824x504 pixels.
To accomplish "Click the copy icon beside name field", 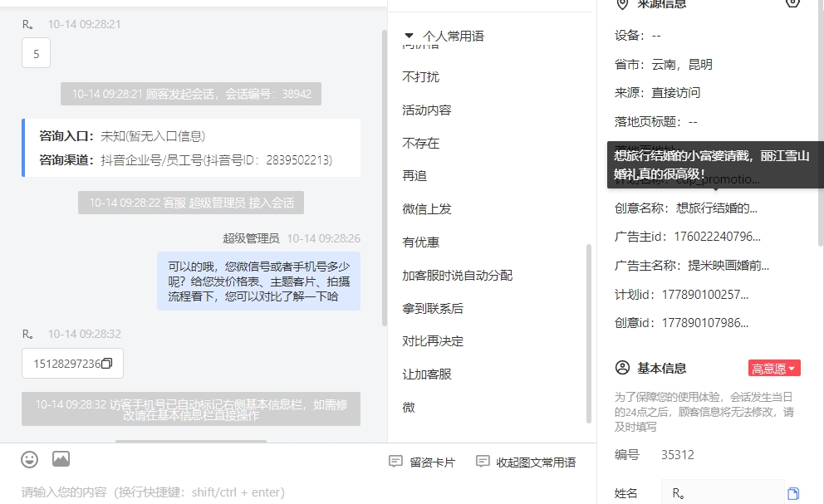I will click(x=793, y=493).
